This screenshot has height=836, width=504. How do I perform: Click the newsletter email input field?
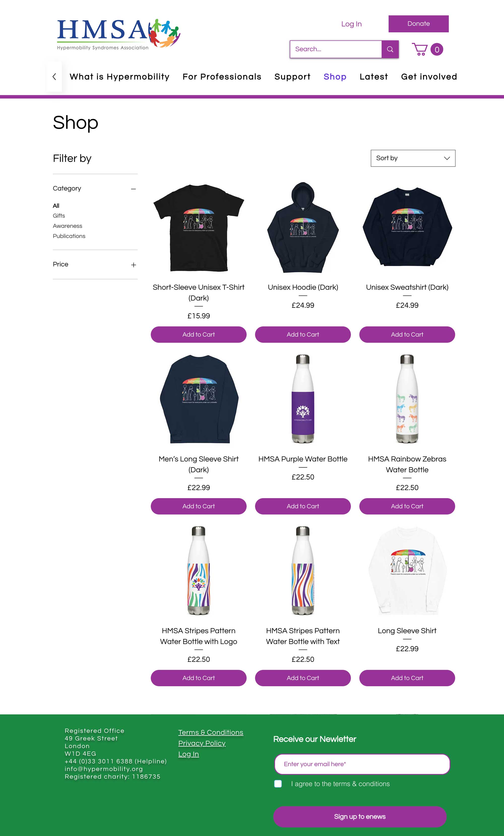(362, 764)
